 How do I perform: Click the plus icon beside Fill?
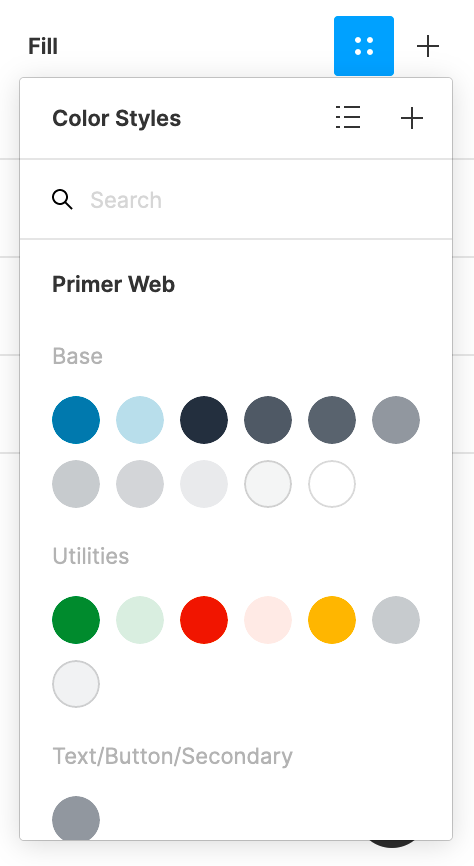428,46
